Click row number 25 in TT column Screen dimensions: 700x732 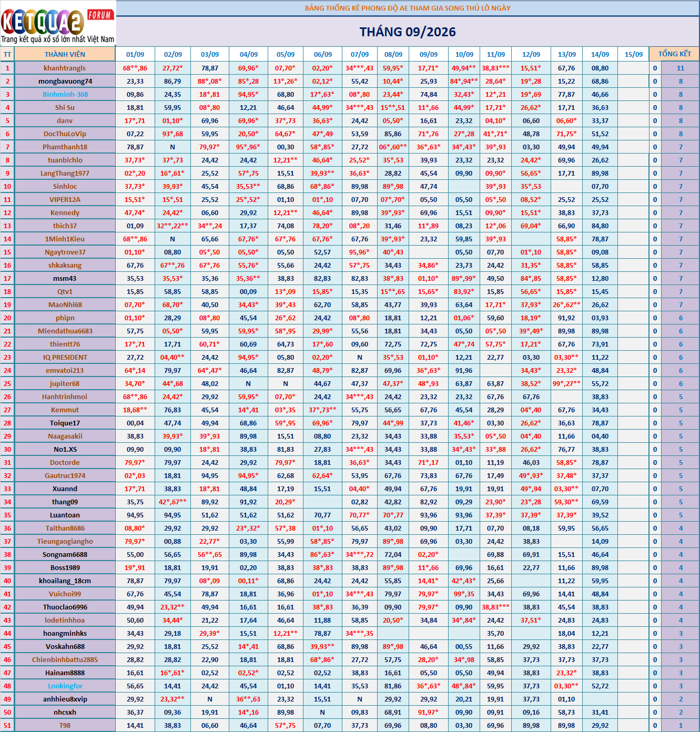click(x=7, y=383)
